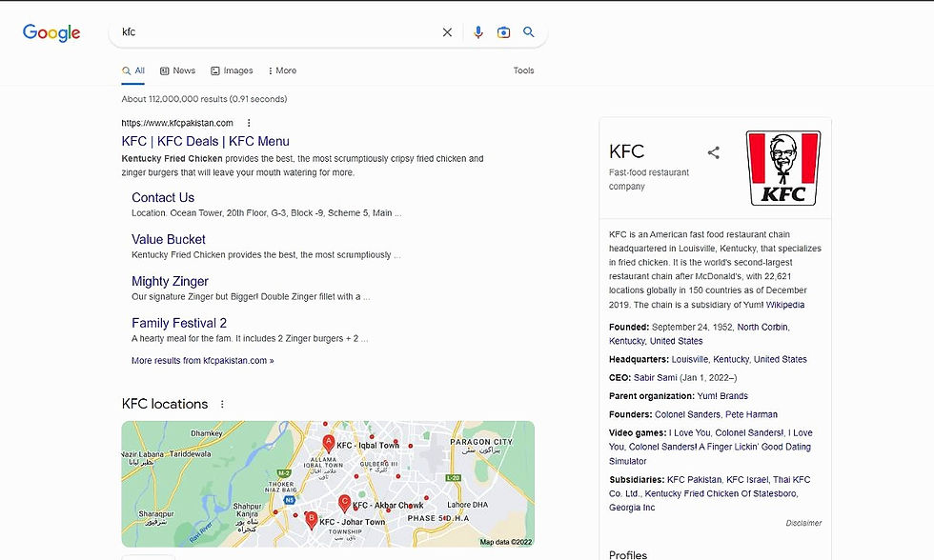Screen dimensions: 934x560
Task: Click map pin B for KFC Johar Town
Action: [311, 520]
